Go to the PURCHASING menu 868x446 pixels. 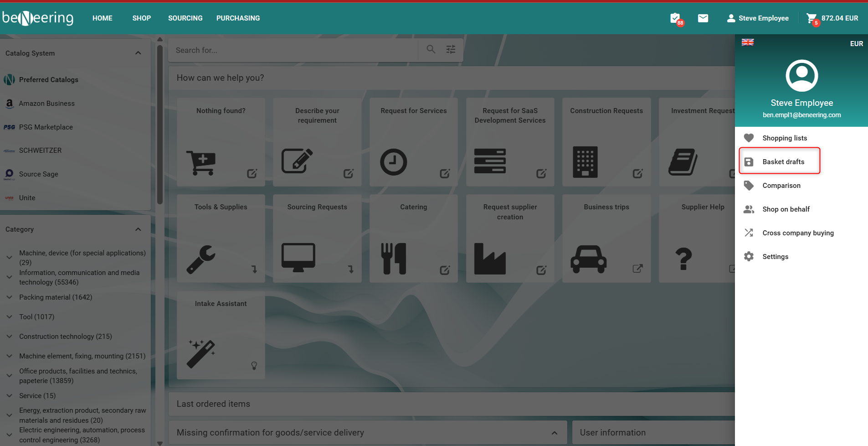point(238,18)
